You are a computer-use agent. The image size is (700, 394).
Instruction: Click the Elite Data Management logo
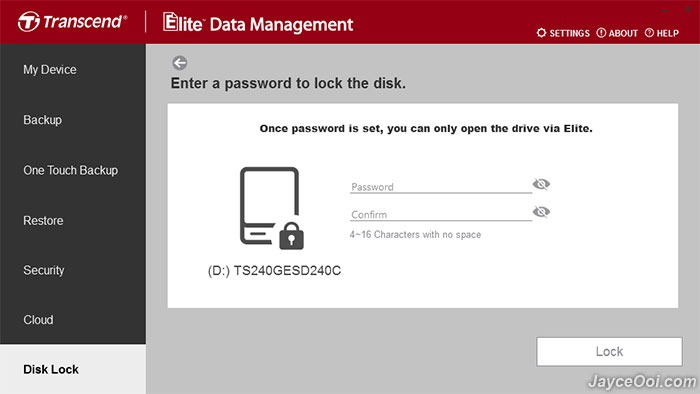tap(258, 23)
